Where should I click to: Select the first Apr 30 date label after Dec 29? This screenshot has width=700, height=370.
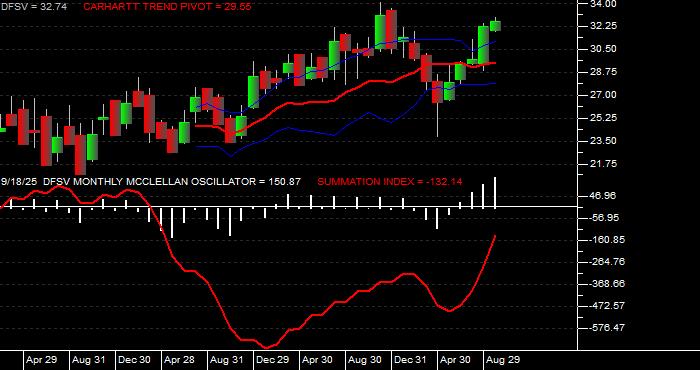point(318,360)
